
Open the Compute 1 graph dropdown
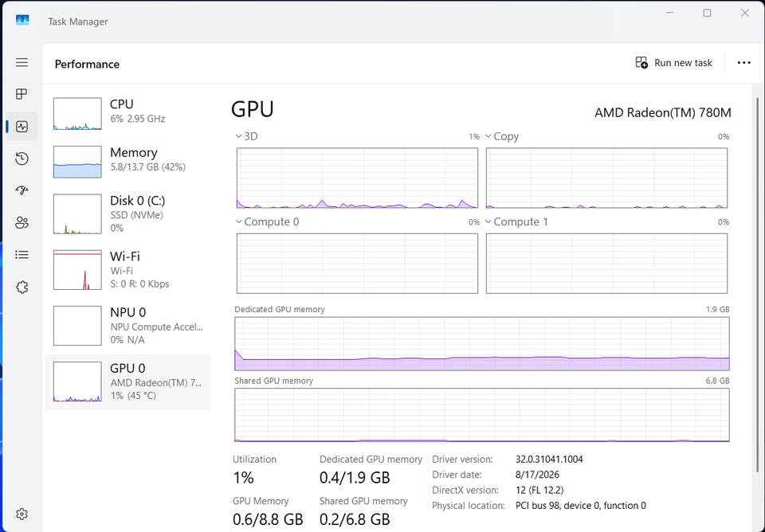click(488, 222)
